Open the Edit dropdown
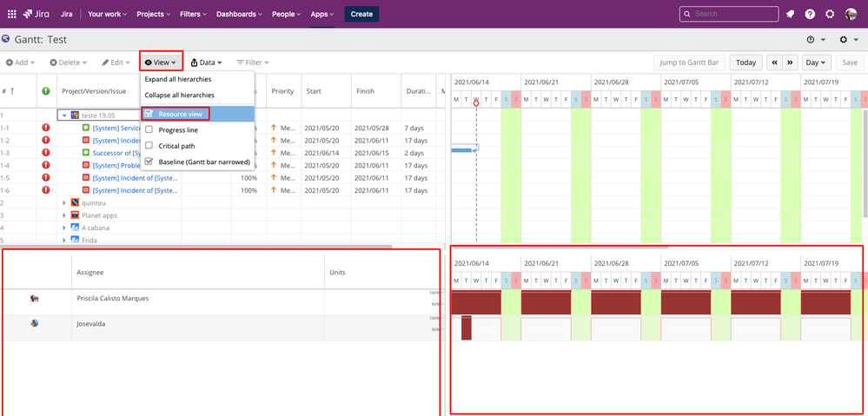868x416 pixels. pos(116,63)
